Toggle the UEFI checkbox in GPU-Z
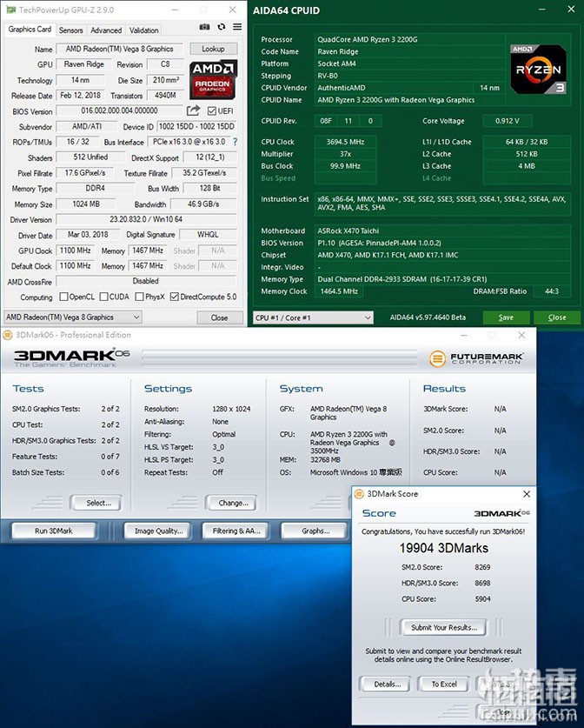 212,111
